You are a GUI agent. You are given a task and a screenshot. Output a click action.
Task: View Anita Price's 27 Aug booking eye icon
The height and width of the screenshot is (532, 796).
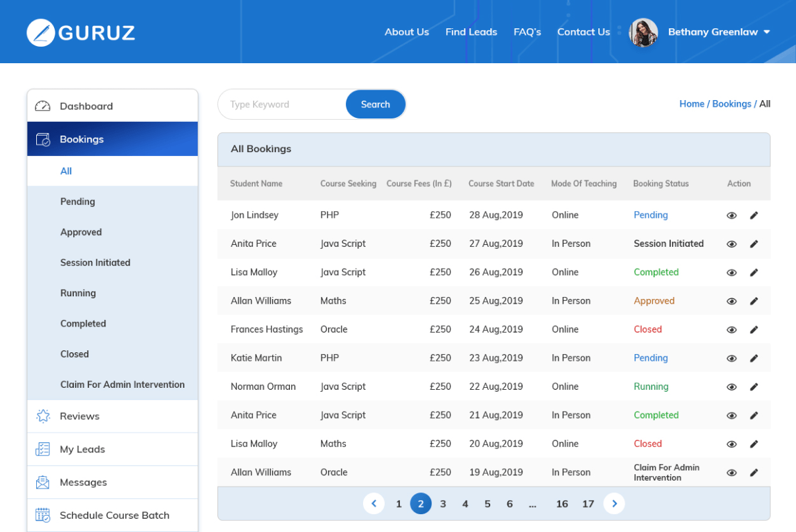coord(731,244)
